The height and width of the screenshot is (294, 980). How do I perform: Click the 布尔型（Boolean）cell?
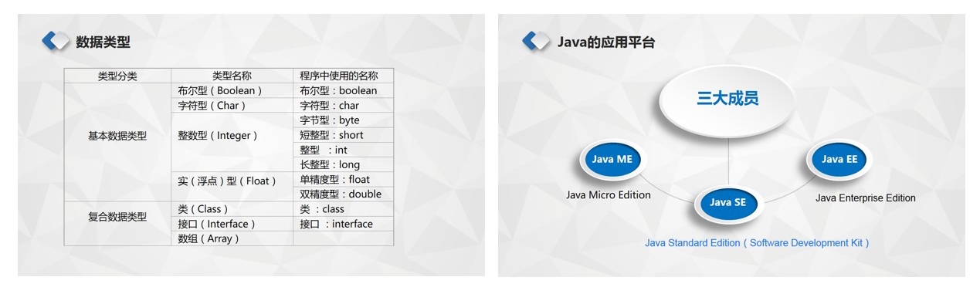[x=232, y=90]
